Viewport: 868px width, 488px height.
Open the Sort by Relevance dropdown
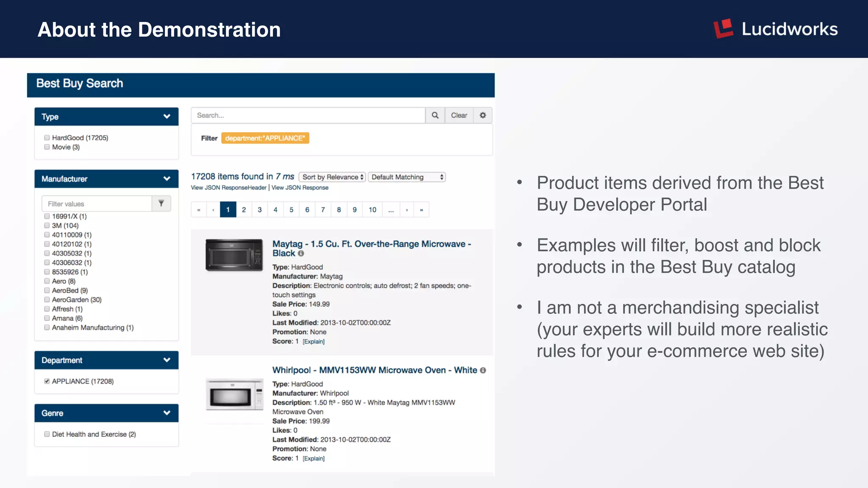(332, 177)
